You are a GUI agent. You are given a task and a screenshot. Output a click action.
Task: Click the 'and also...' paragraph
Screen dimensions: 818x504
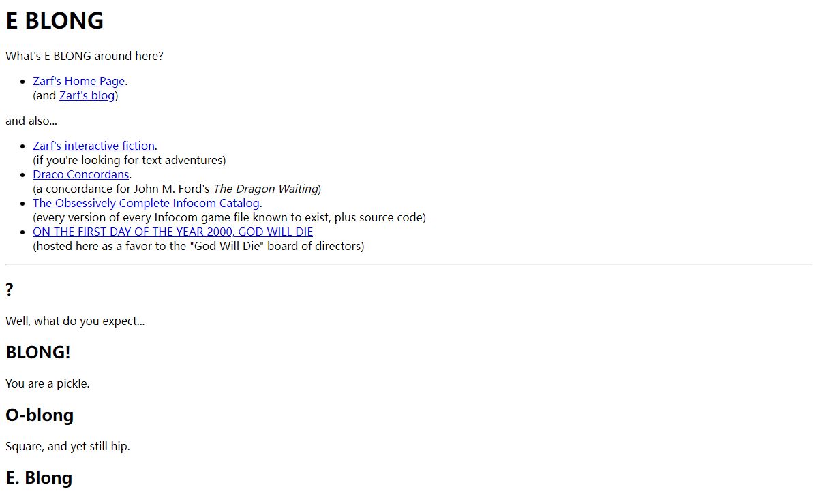pos(31,121)
